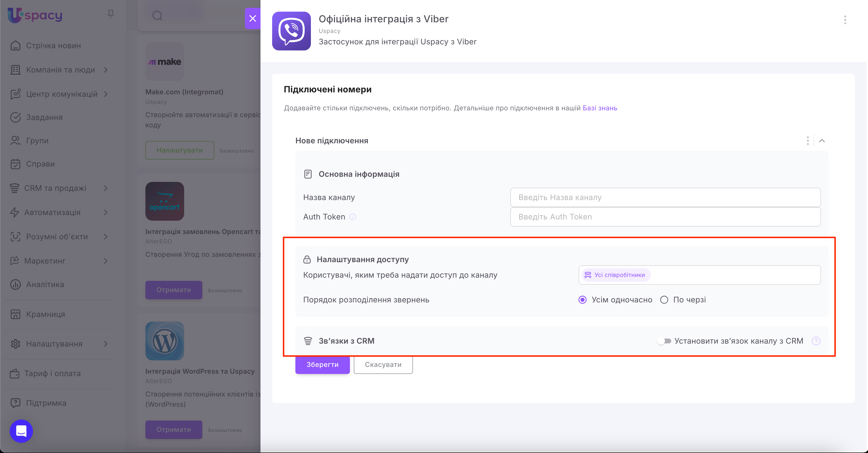Open the Нове підключення three-dot options
This screenshot has height=453, width=868.
click(807, 141)
